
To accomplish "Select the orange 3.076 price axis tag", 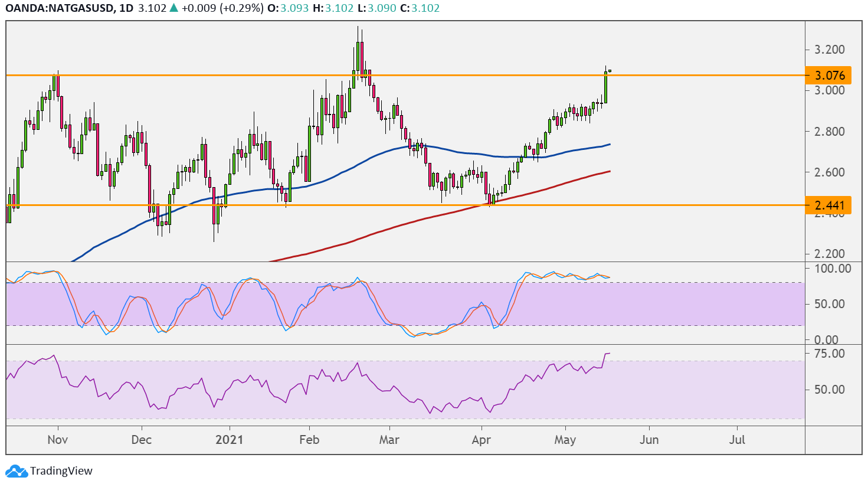I will 829,76.
